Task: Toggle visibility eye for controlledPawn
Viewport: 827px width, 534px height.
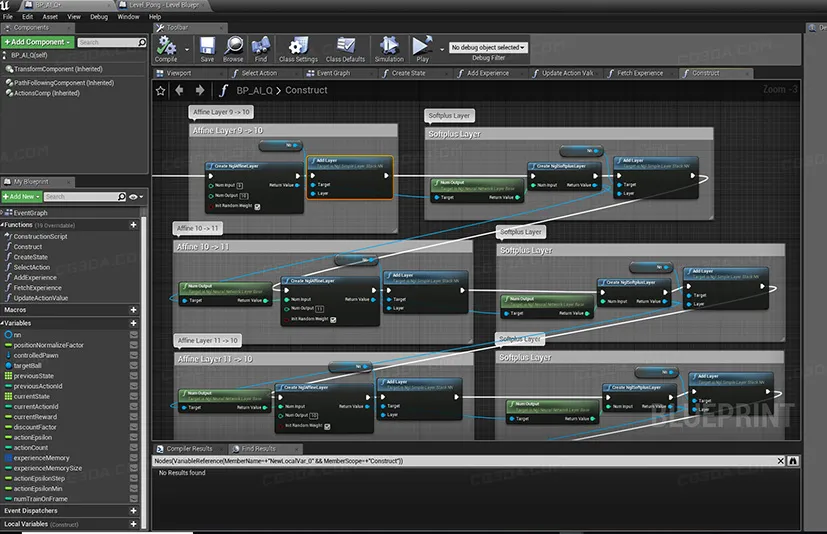Action: (134, 355)
